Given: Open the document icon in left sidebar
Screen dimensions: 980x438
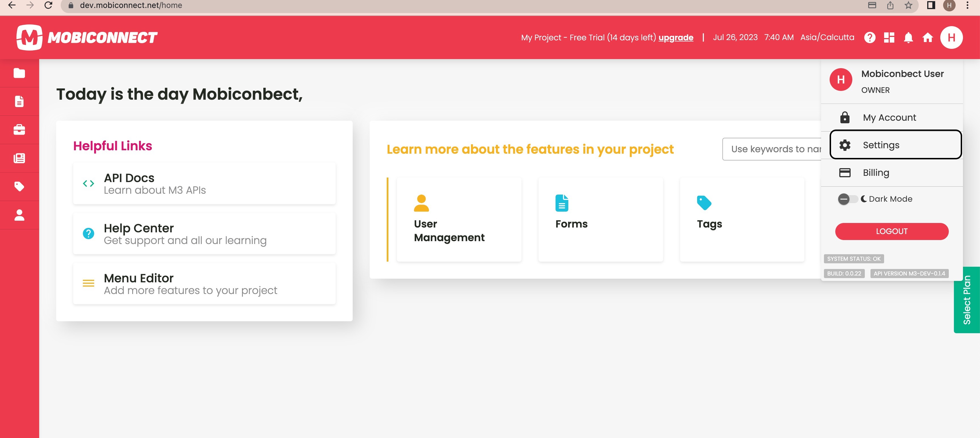Looking at the screenshot, I should (x=19, y=101).
